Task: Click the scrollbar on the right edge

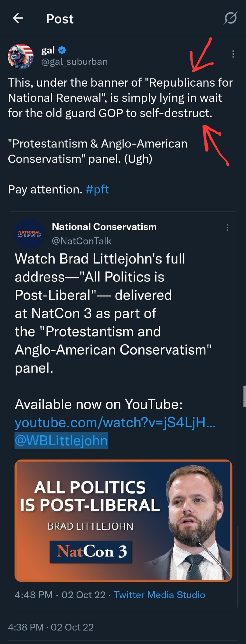Action: tap(244, 396)
